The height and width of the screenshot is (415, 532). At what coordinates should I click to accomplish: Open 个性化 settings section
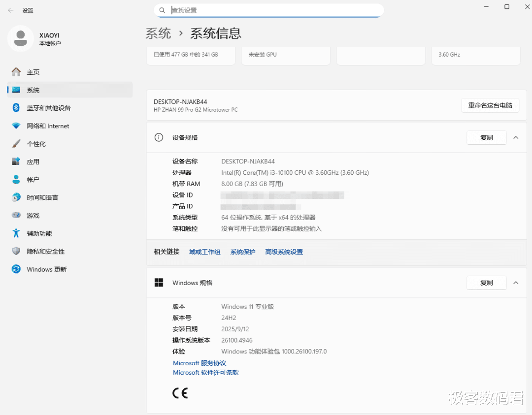69,144
